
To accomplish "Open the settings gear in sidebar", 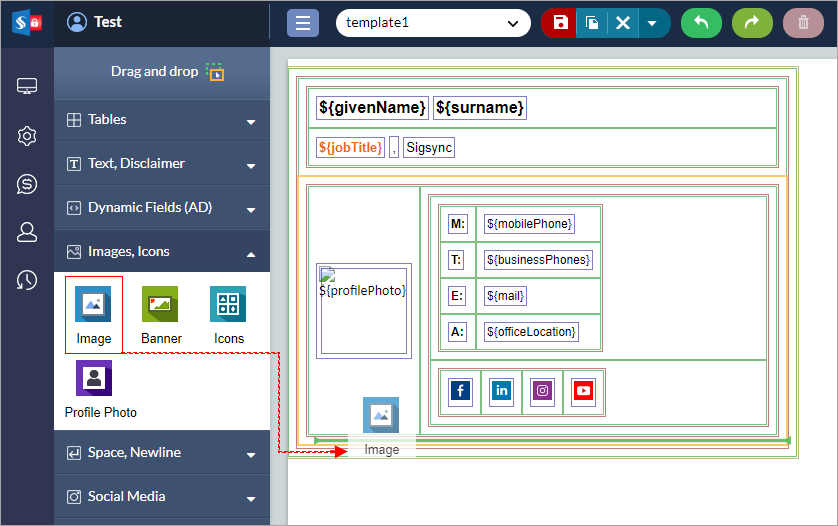I will click(x=27, y=136).
